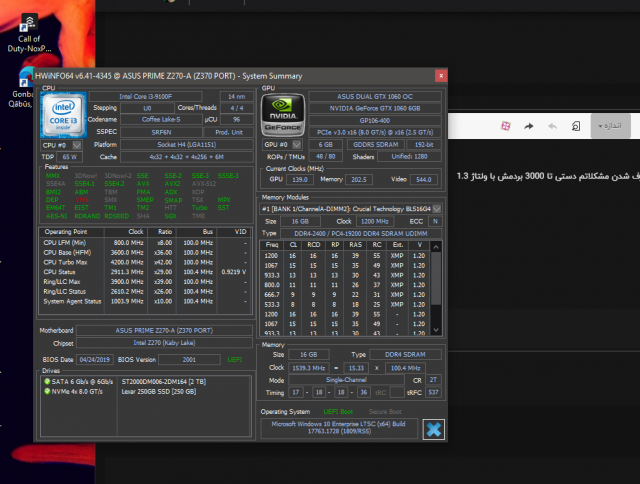Click the Intel Core i3-9100F name field
This screenshot has height=484, width=640.
coord(146,97)
